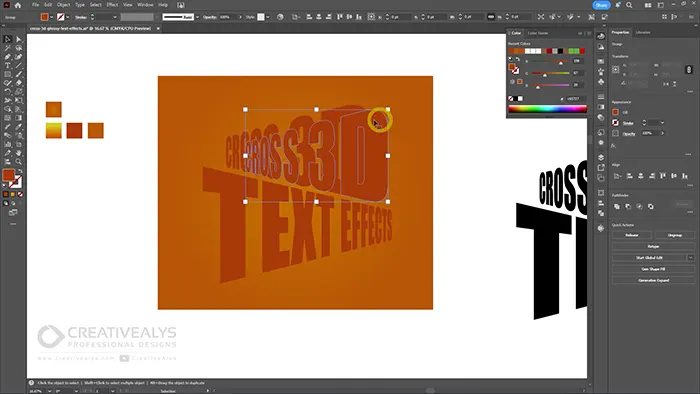Click the Recolor Artwork icon in control bar
This screenshot has height=394, width=700.
tap(280, 17)
